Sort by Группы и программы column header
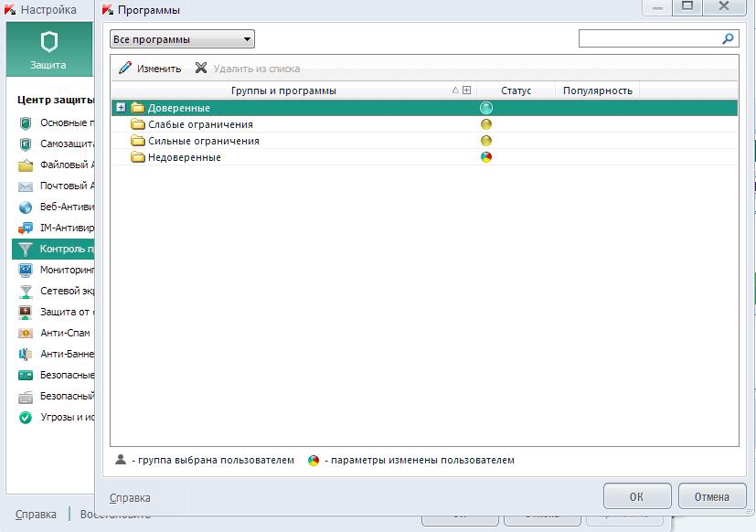Viewport: 756px width, 532px height. pyautogui.click(x=283, y=90)
